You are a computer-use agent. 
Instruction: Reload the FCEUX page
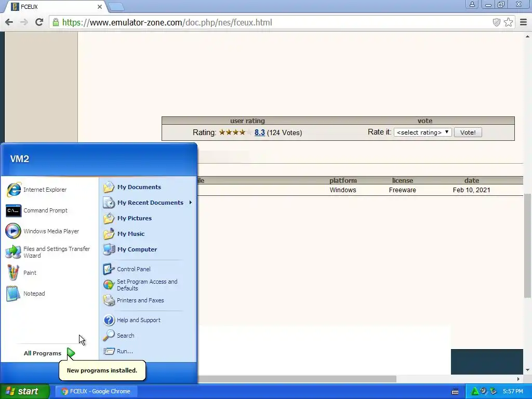tap(39, 22)
